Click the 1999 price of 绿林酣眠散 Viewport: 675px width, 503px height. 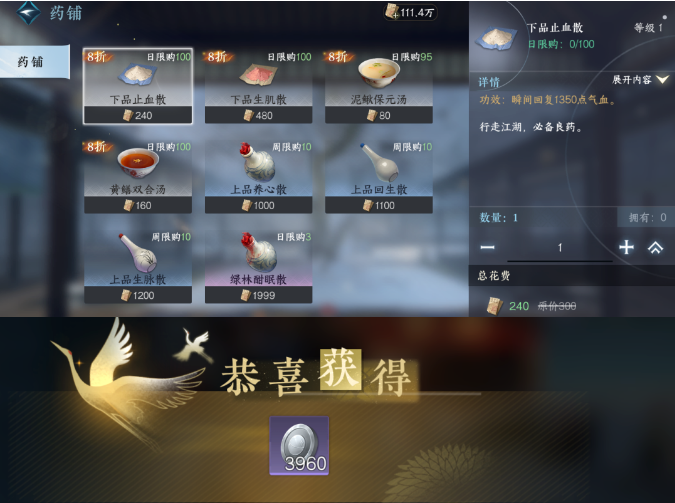point(258,295)
